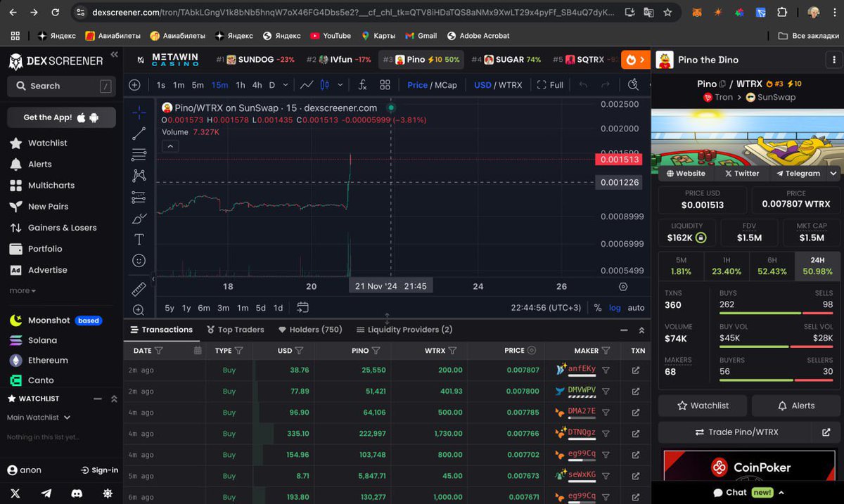Toggle Full screen chart mode
The image size is (844, 504).
click(x=550, y=85)
